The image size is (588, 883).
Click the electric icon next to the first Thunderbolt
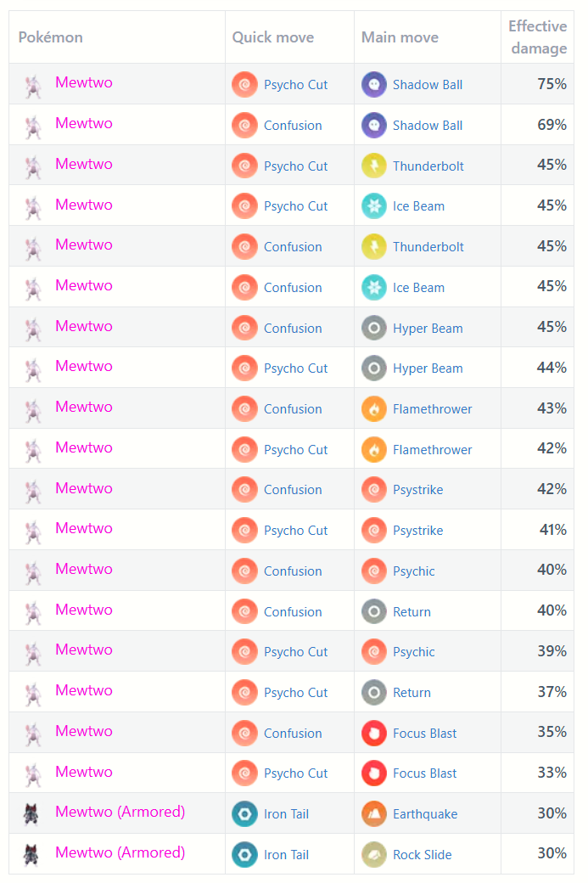click(374, 166)
